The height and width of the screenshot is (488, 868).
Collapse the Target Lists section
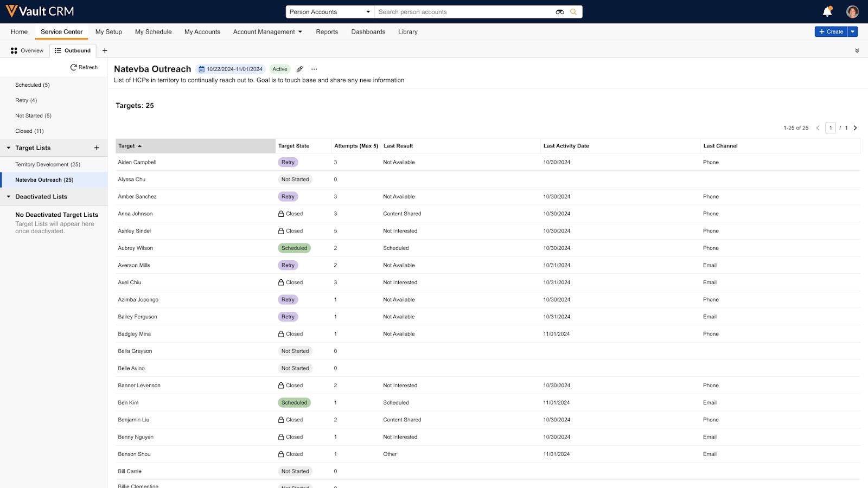(9, 148)
